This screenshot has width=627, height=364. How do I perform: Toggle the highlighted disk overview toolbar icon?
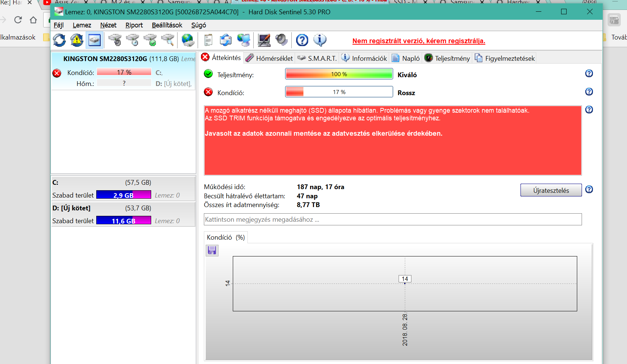click(94, 40)
